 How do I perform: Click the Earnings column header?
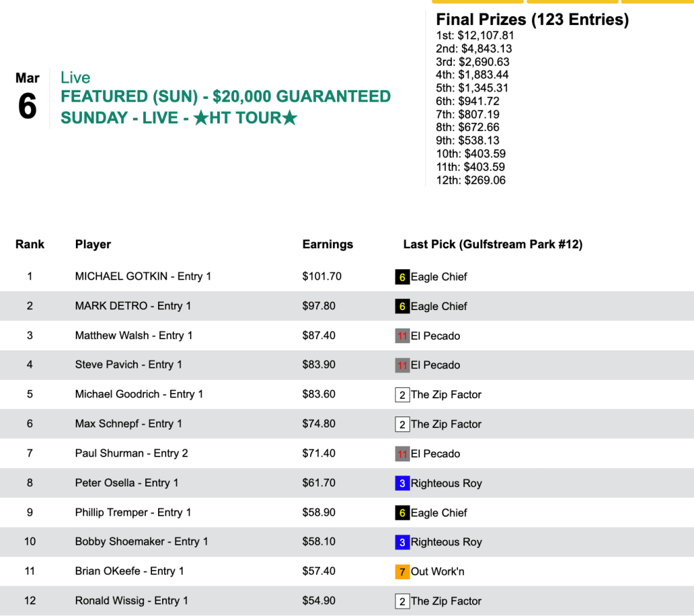[x=328, y=244]
